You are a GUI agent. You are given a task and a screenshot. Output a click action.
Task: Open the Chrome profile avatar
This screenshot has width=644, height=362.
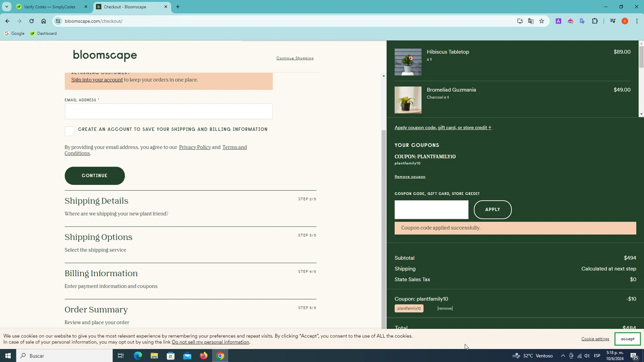click(x=625, y=21)
